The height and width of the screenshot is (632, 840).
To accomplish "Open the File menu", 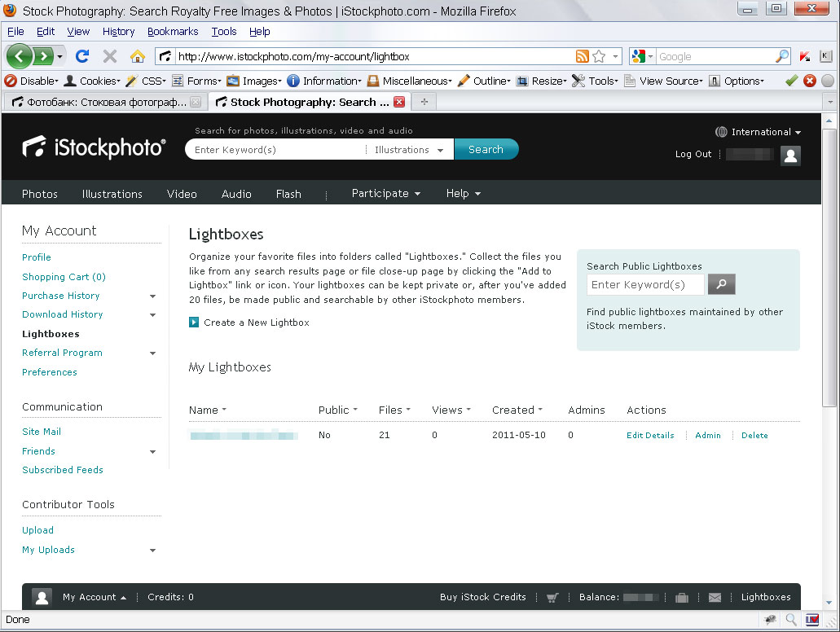I will coord(15,32).
